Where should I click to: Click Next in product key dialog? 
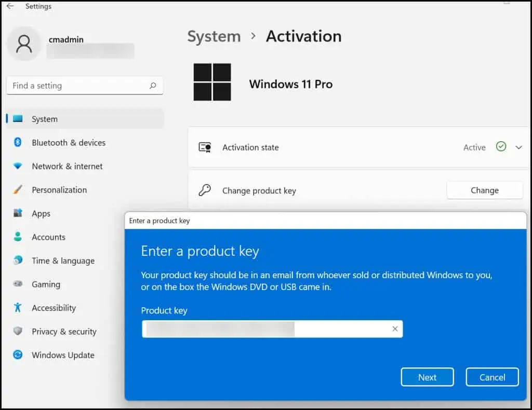click(427, 377)
